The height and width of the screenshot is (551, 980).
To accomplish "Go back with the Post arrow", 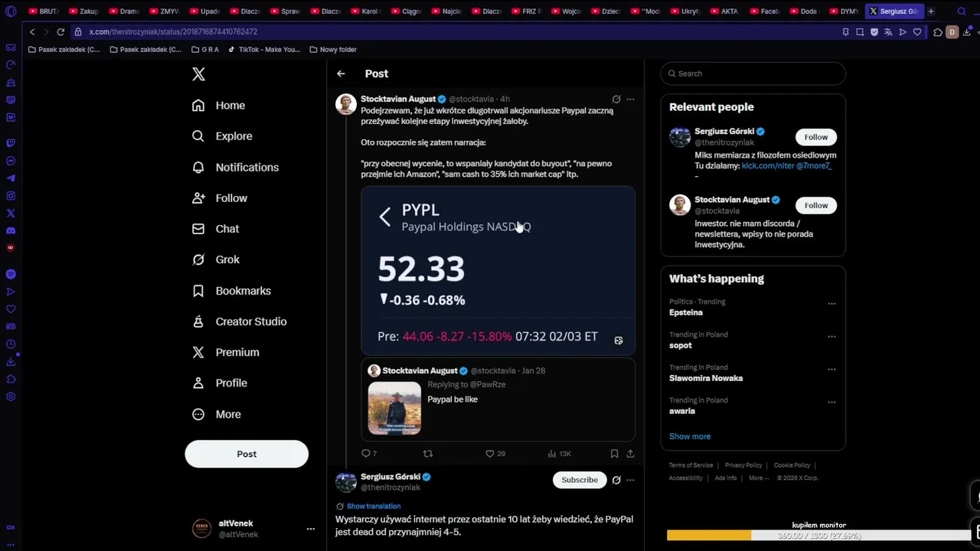I will coord(341,73).
